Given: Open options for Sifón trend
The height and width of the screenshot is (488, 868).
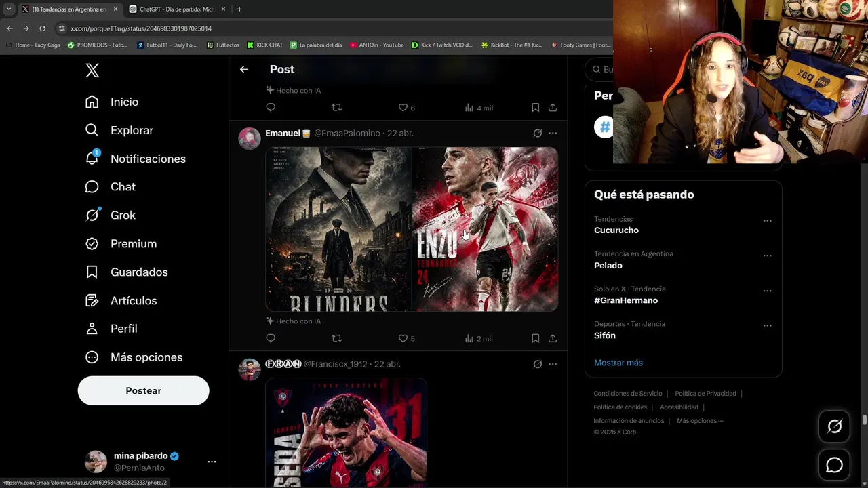Looking at the screenshot, I should (x=767, y=325).
